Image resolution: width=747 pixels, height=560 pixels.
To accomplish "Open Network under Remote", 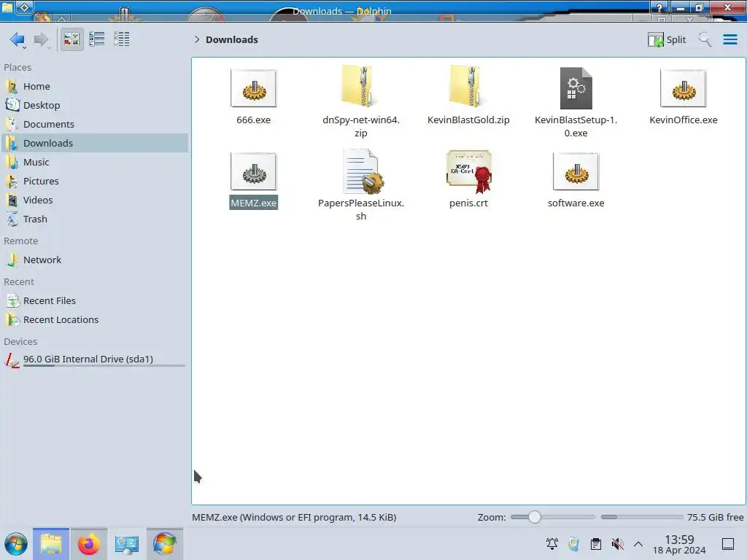I will click(x=94, y=260).
